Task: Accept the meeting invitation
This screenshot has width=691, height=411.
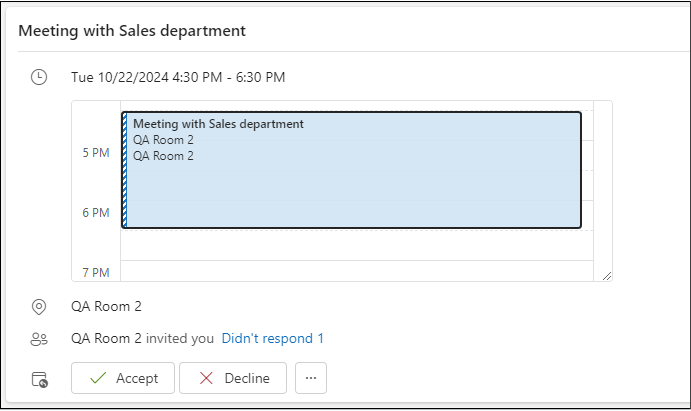Action: click(x=123, y=378)
